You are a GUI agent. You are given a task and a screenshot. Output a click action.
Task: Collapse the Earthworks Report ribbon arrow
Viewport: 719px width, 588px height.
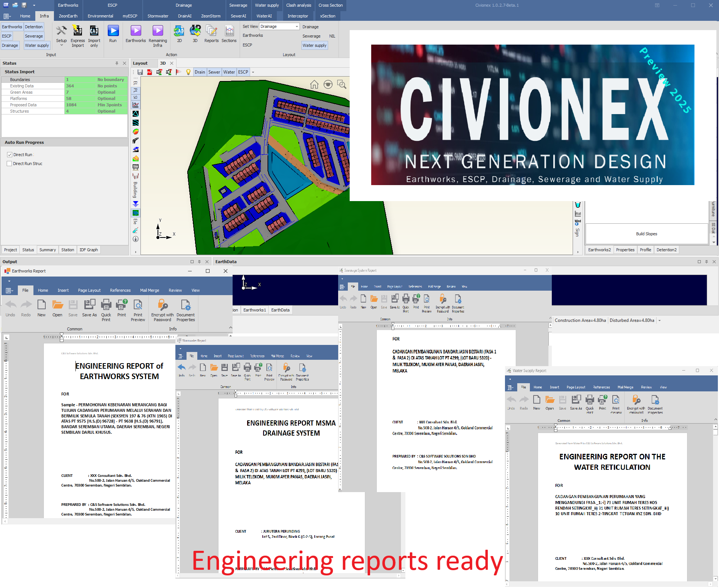pyautogui.click(x=230, y=327)
